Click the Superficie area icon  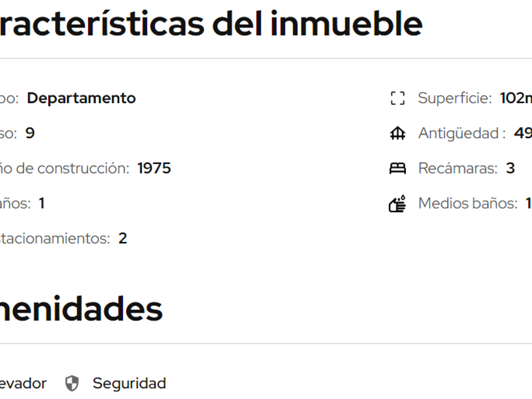397,98
